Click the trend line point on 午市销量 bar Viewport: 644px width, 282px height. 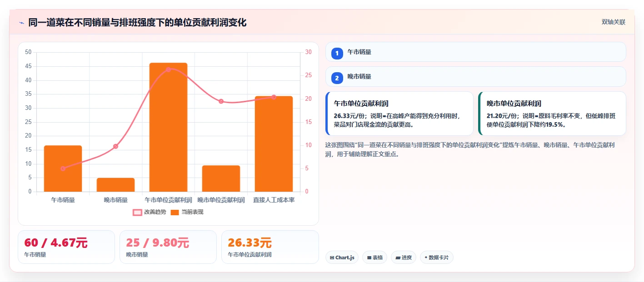pos(63,168)
